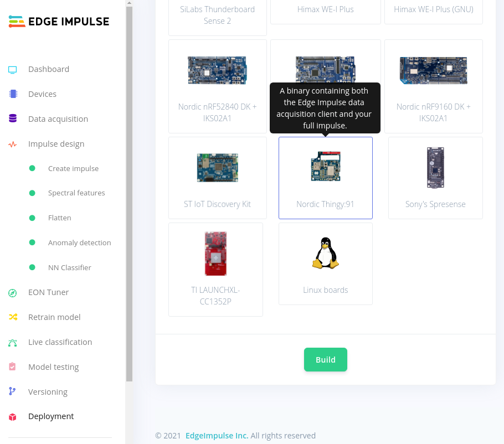Select Nordic nRF9160 DK + IKS02A1 board image
Image resolution: width=504 pixels, height=444 pixels.
(433, 70)
